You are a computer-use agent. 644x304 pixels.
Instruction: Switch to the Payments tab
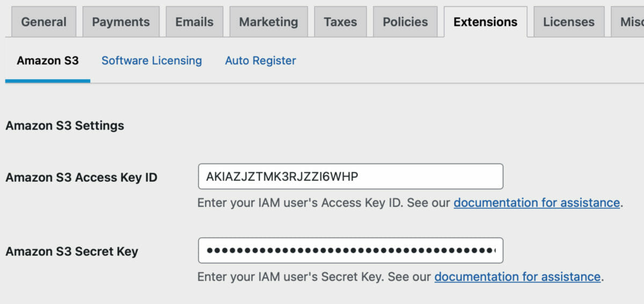[x=121, y=22]
